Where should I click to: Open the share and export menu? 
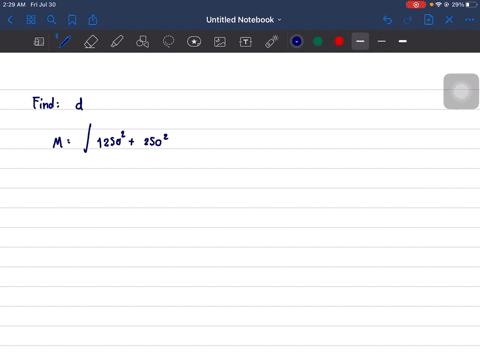(x=93, y=20)
